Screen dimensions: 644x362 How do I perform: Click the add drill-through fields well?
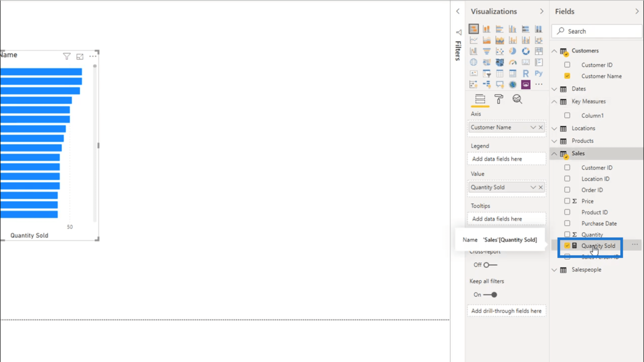coord(506,311)
